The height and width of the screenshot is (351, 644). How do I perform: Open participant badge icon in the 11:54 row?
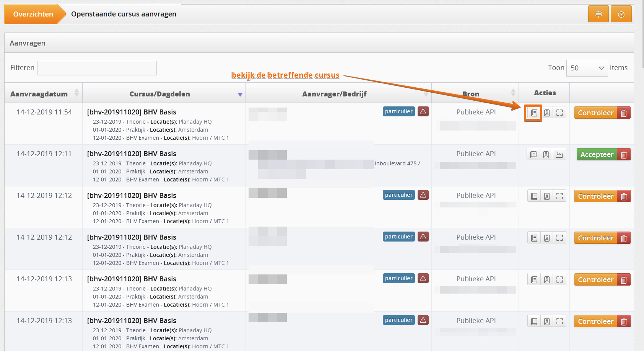547,113
